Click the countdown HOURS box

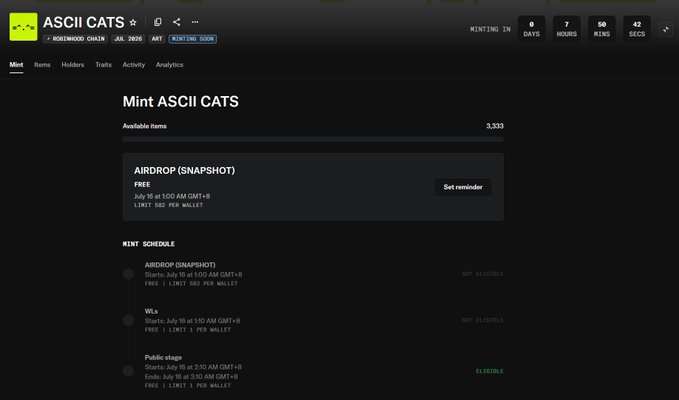pyautogui.click(x=566, y=29)
